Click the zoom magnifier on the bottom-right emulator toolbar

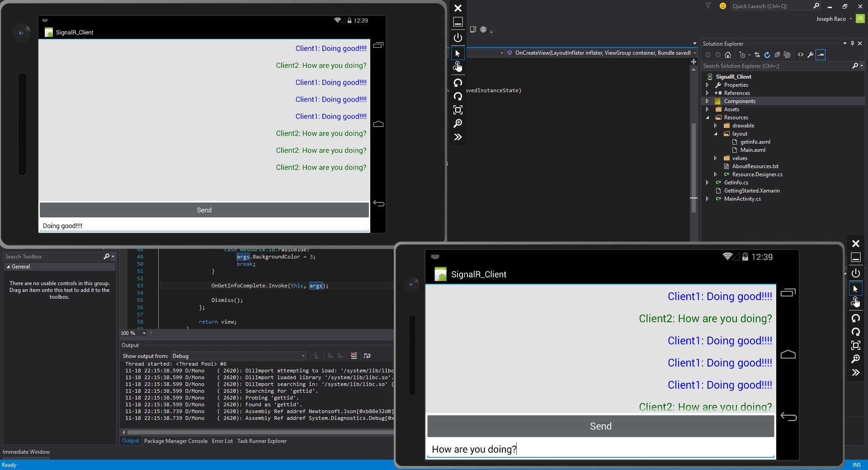[855, 359]
